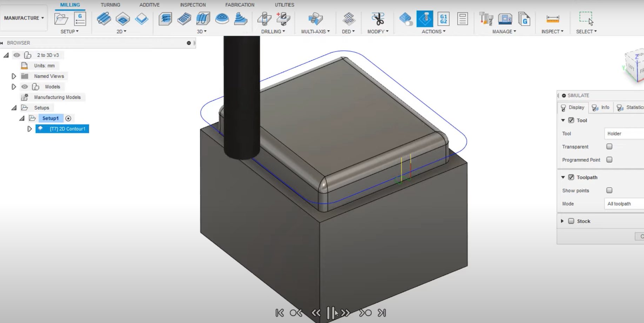Open the Mode dropdown showing All toolpath
Screen dimensions: 644x323
coord(624,203)
